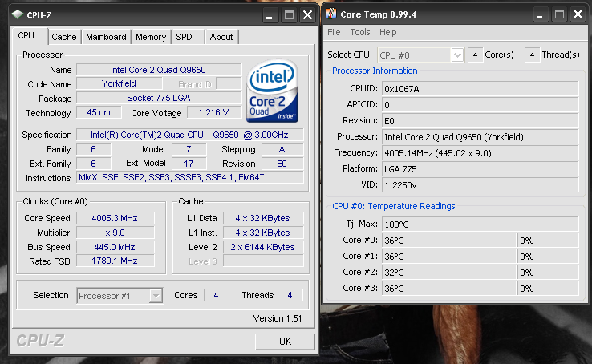Click the Core #1 temperature 36°C
The width and height of the screenshot is (592, 364).
pos(448,256)
